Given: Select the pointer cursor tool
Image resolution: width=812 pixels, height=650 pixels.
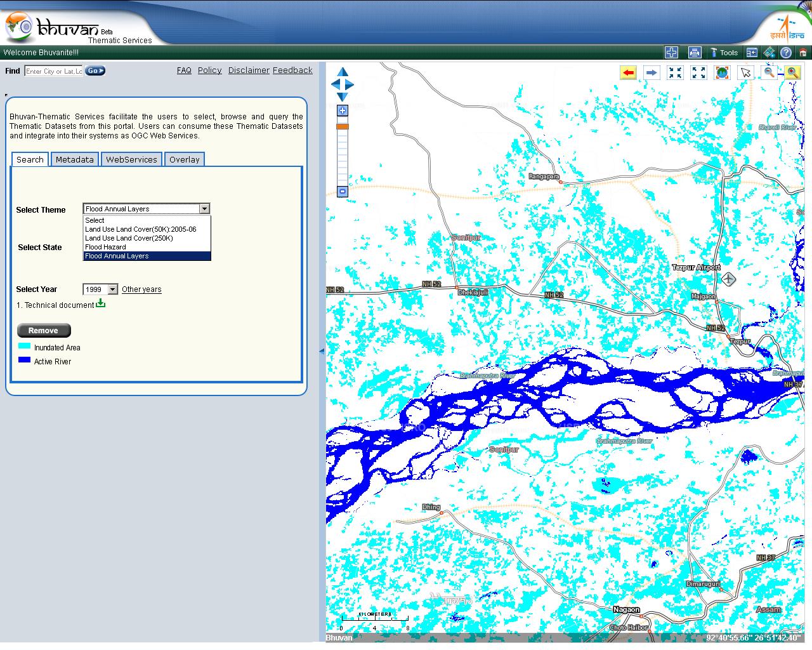Looking at the screenshot, I should click(745, 72).
